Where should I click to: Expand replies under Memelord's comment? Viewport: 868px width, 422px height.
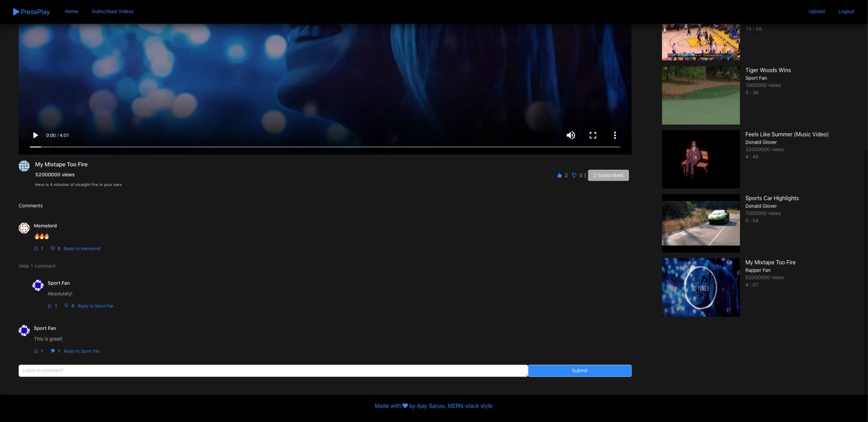[x=37, y=266]
